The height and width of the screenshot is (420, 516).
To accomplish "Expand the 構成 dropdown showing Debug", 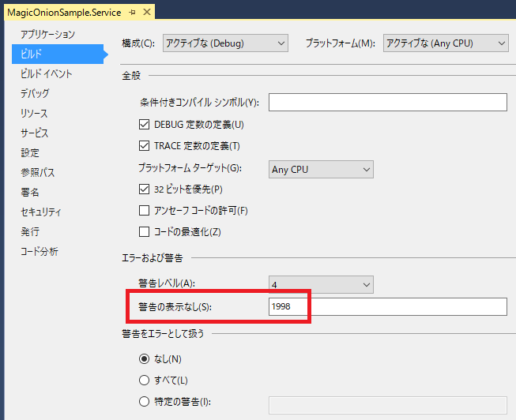I will click(x=225, y=43).
